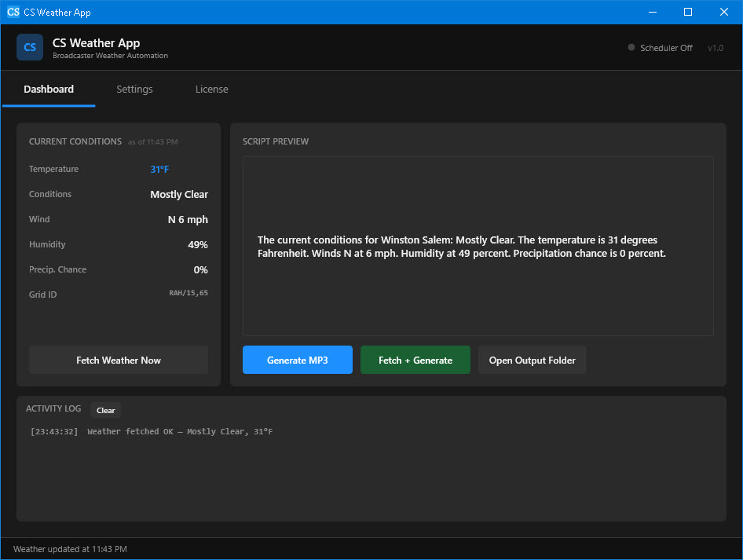Screen dimensions: 743x560
Task: Click the blue CS app logo in header
Action: [x=30, y=47]
